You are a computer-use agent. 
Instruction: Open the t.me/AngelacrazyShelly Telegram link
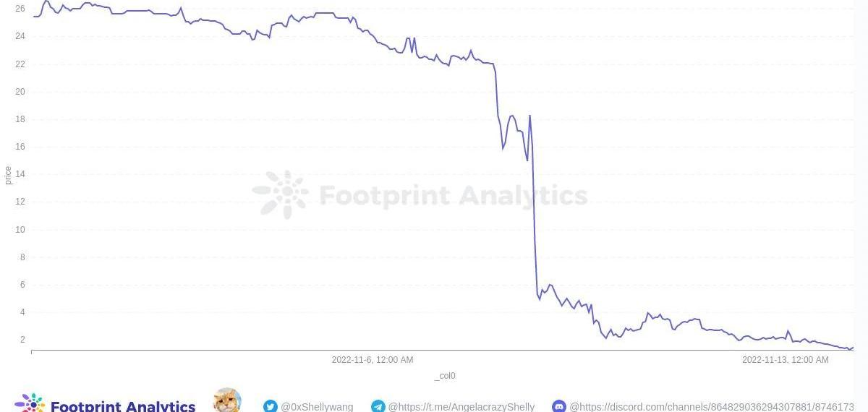[461, 407]
